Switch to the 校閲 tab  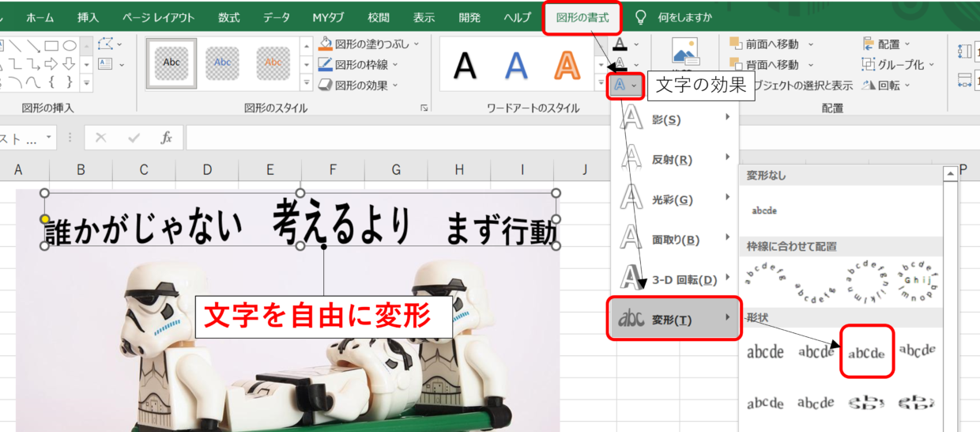(379, 17)
